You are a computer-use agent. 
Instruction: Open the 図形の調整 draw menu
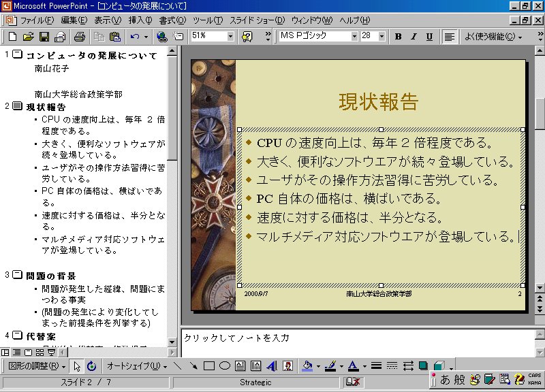coord(37,365)
